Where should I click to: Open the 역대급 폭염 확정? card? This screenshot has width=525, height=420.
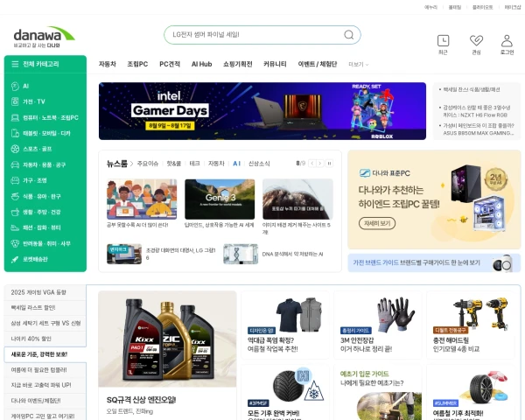285,325
